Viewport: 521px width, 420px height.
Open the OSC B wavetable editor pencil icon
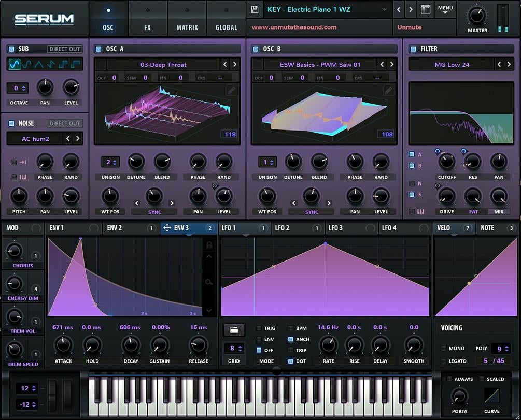click(x=388, y=90)
